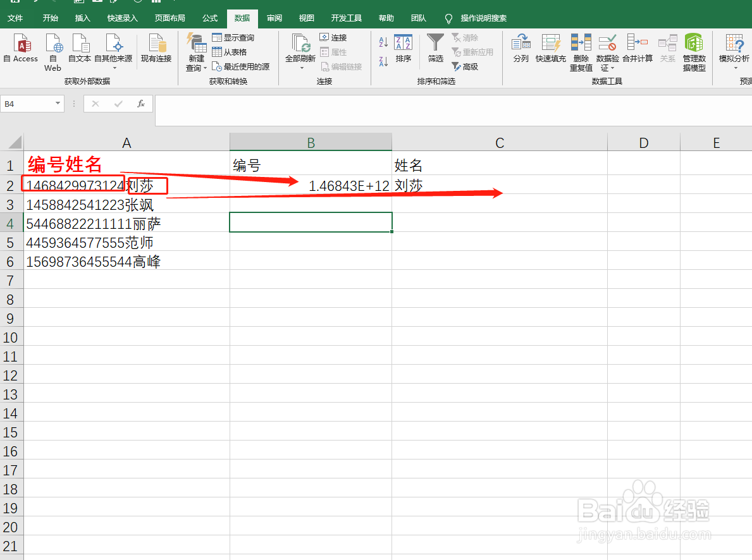Screen dimensions: 752x560
Task: Select column A header
Action: (126, 142)
